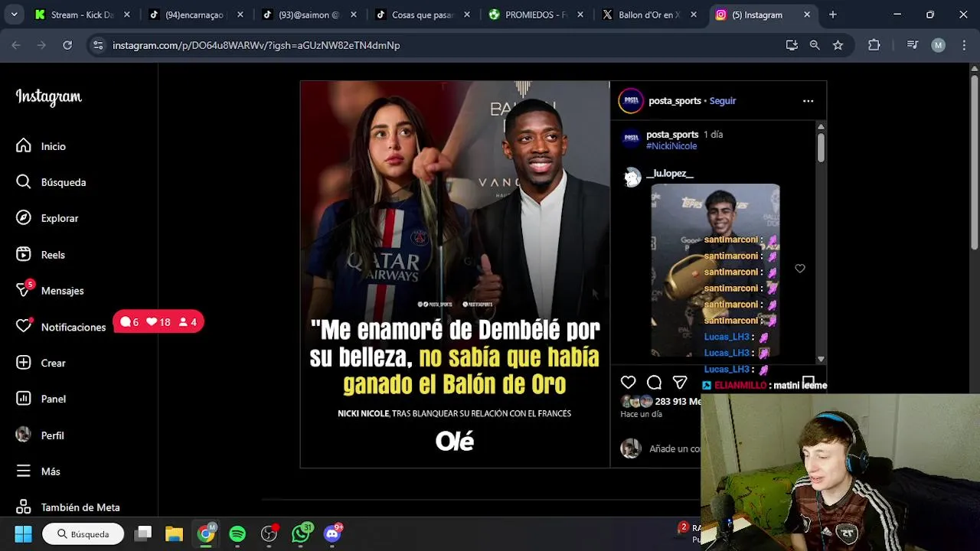Share the post with paper plane icon
Image resolution: width=980 pixels, height=551 pixels.
(x=680, y=383)
